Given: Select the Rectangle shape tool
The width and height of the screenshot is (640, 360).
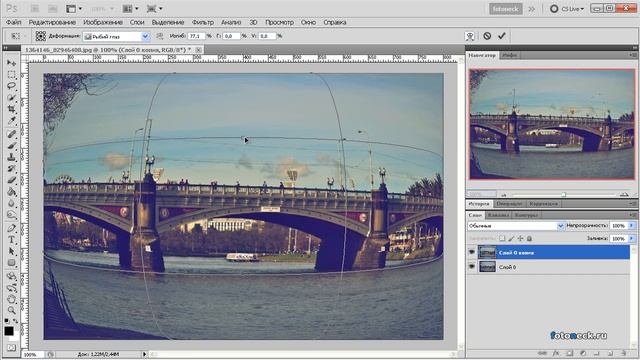Looking at the screenshot, I should [11, 263].
